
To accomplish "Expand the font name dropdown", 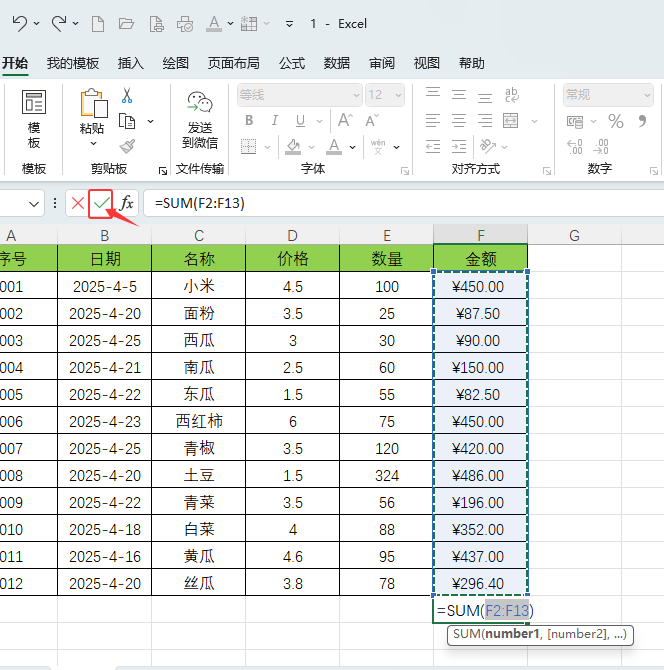I will click(355, 95).
